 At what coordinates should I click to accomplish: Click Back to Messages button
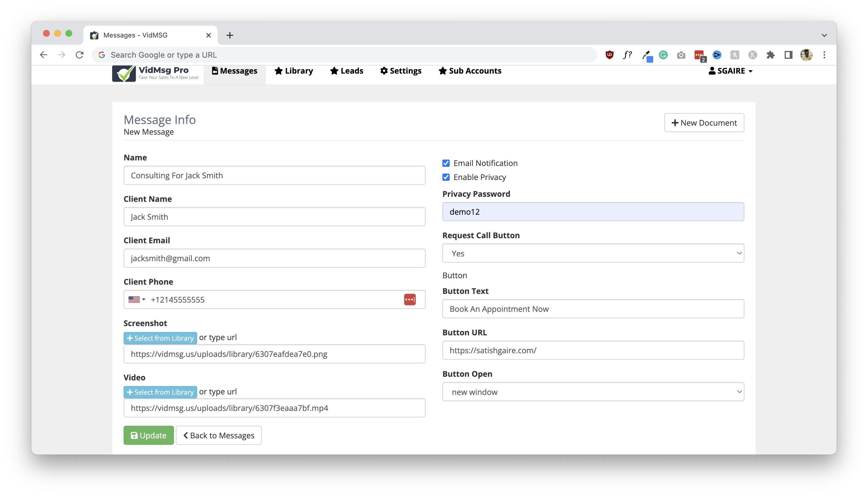point(219,435)
